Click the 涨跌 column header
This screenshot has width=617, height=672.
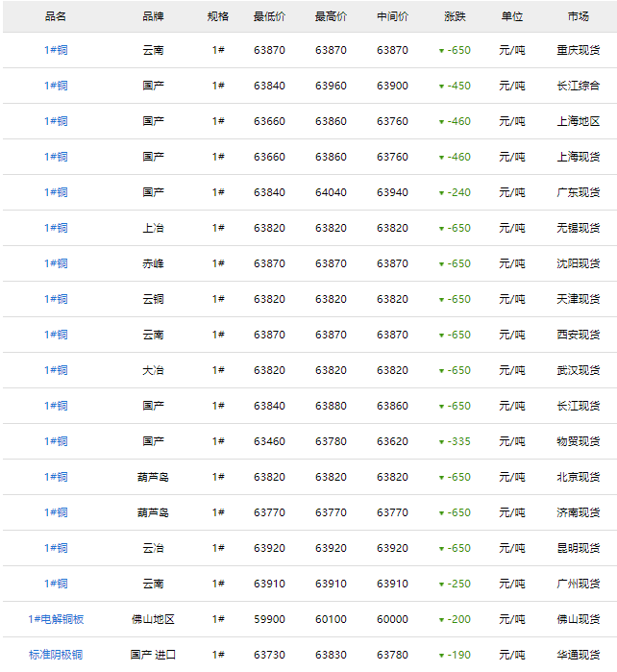click(455, 16)
